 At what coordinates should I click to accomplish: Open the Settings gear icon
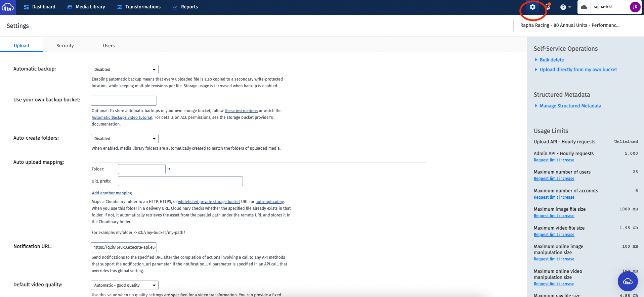tap(532, 7)
